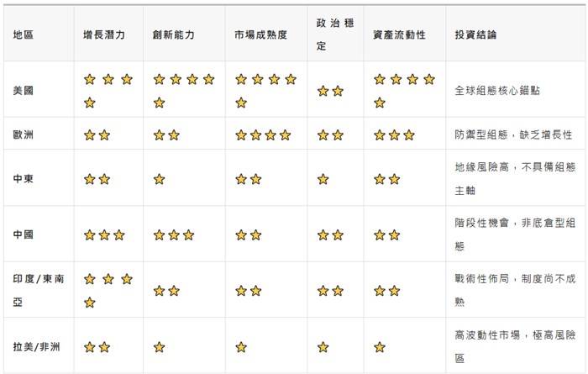
Task: Click the 中國 增長潛力 three-star rating
Action: pyautogui.click(x=105, y=235)
